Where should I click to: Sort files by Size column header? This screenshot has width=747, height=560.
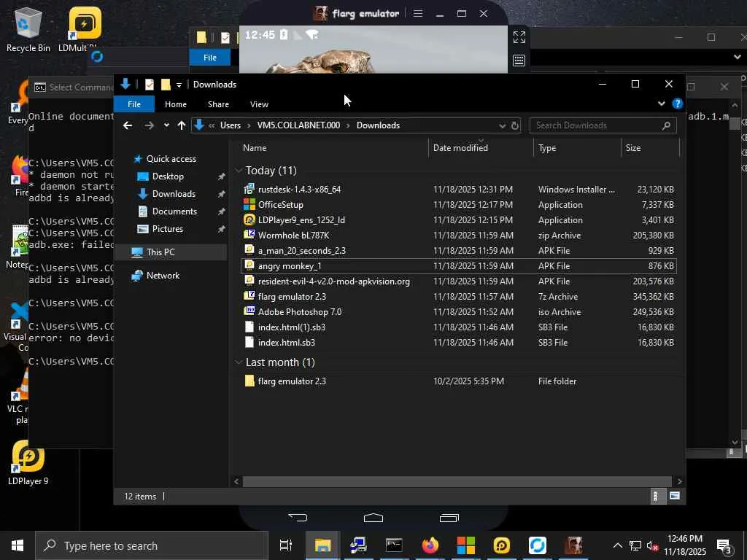click(x=633, y=148)
